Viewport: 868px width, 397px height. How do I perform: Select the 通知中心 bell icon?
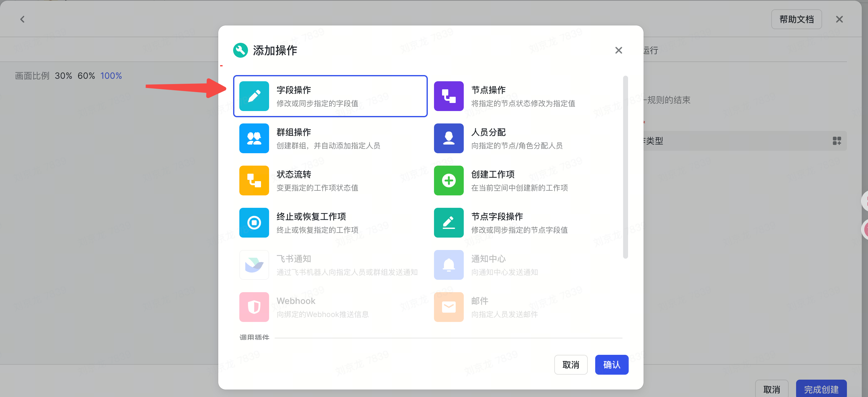click(x=449, y=265)
